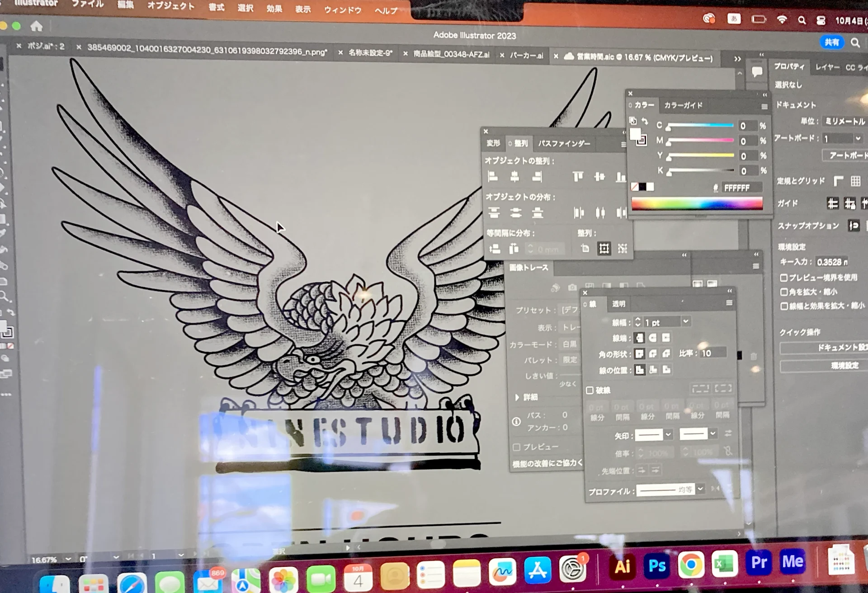
Task: Click the 共有 share button
Action: pyautogui.click(x=832, y=42)
